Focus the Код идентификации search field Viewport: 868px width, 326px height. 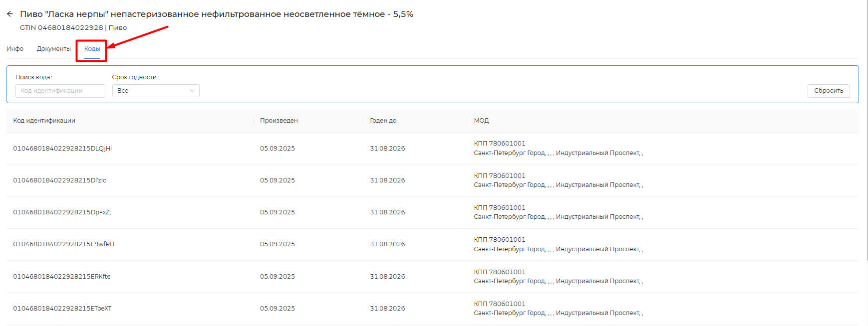point(60,91)
